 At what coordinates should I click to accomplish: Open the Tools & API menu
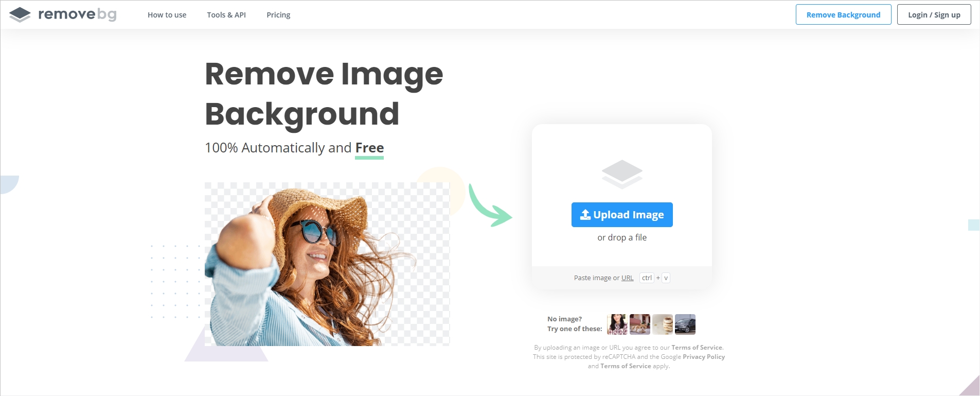pyautogui.click(x=226, y=15)
